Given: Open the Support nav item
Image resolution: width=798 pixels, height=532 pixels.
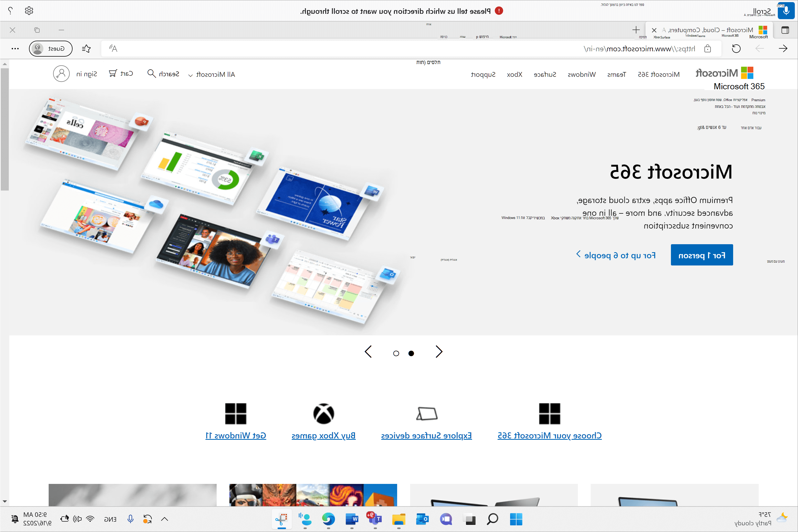Looking at the screenshot, I should [483, 74].
